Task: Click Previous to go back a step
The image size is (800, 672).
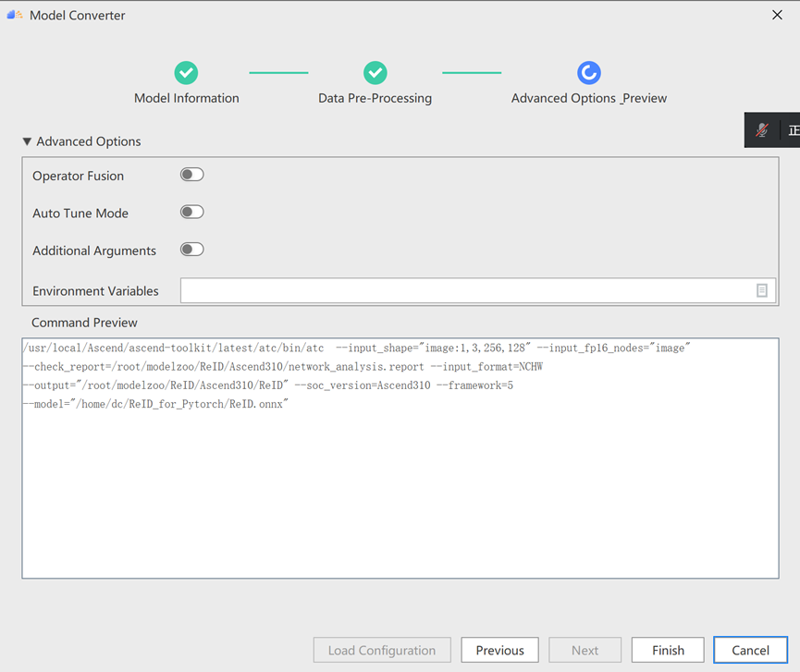Action: tap(499, 650)
